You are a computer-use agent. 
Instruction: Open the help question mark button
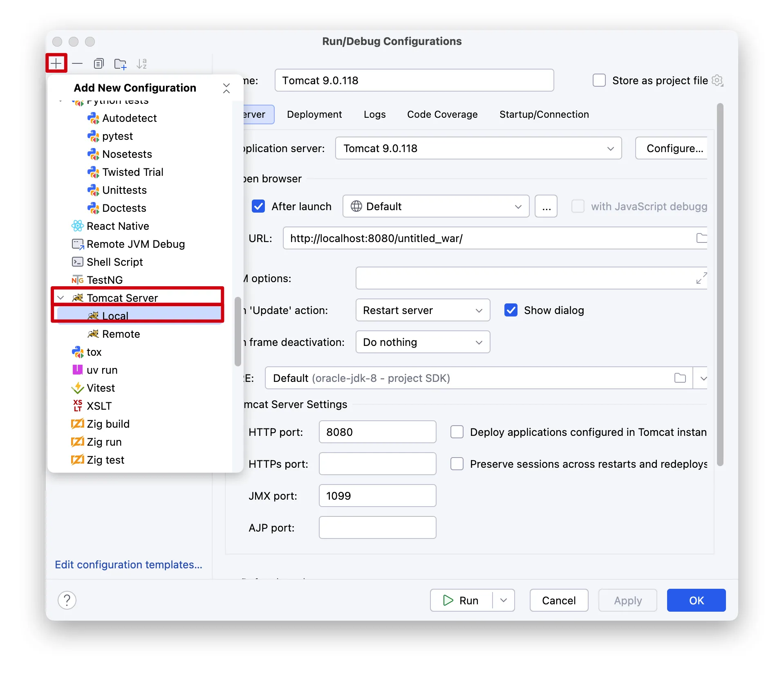pos(67,600)
